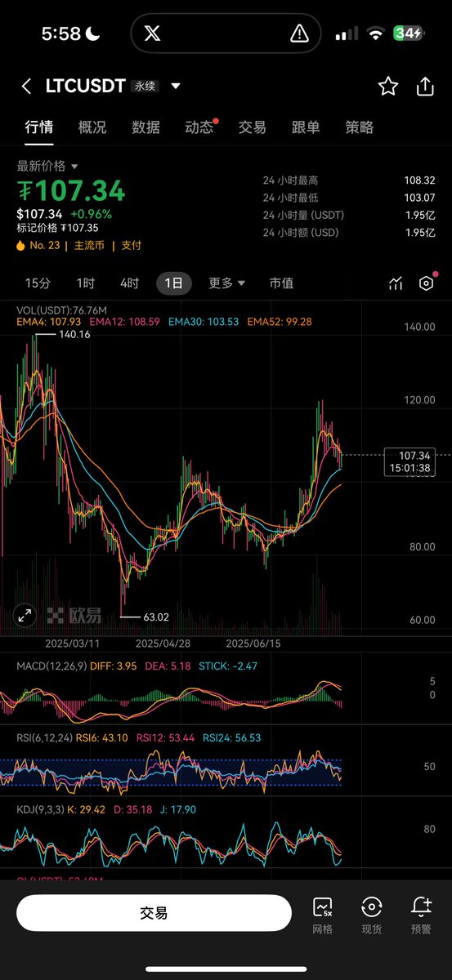The width and height of the screenshot is (452, 980).
Task: Expand the LTCUSDT 永续 pair dropdown
Action: (x=176, y=86)
